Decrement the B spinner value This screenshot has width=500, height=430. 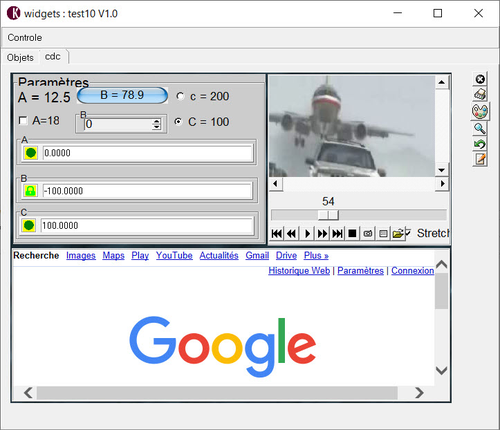tap(156, 127)
